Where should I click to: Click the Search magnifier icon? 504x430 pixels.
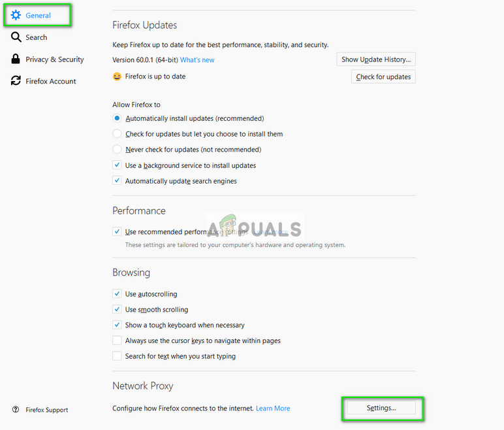click(16, 37)
